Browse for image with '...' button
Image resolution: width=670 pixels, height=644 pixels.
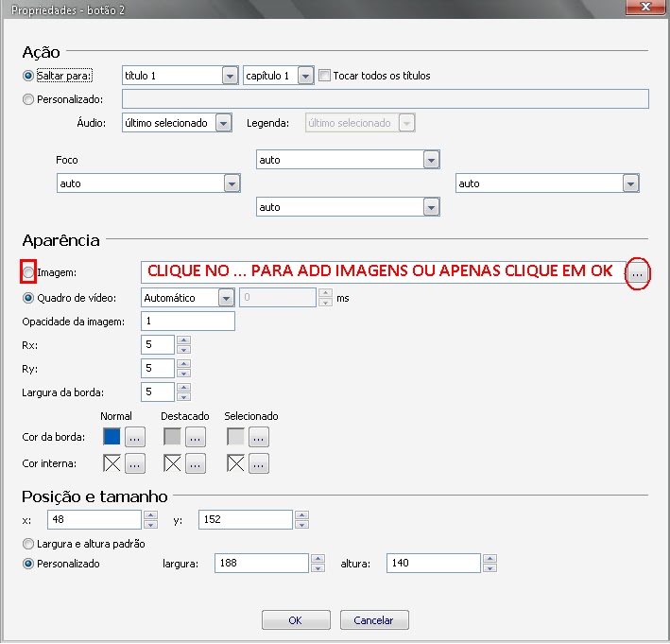pos(637,273)
